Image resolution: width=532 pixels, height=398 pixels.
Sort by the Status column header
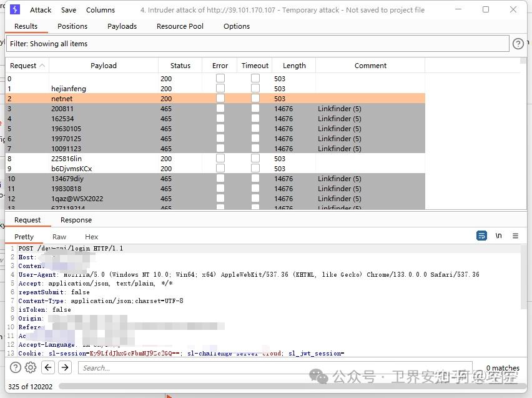[180, 66]
